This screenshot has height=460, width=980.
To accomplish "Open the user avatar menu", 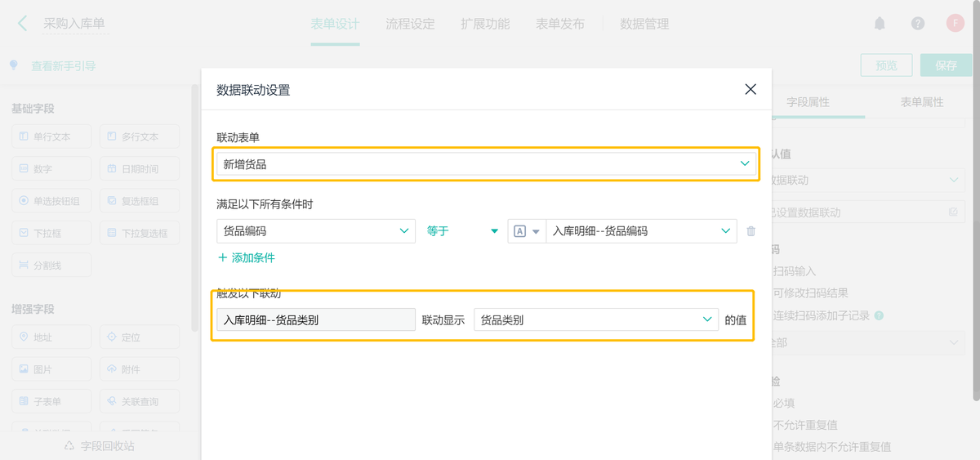I will (955, 23).
